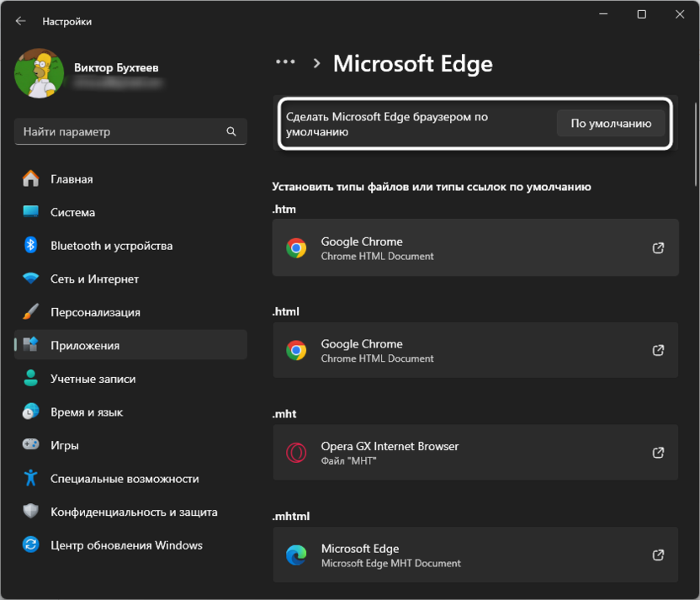Click the search magnifier icon
This screenshot has width=700, height=600.
[x=231, y=132]
